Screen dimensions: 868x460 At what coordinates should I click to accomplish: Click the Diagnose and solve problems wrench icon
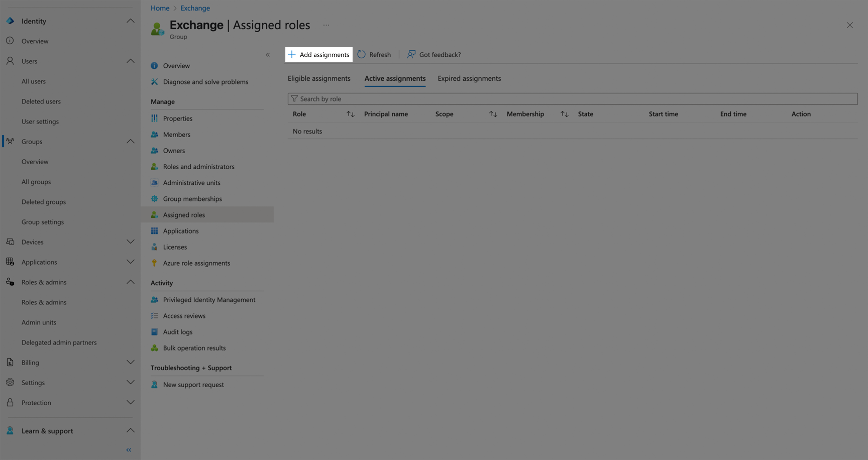pos(154,81)
